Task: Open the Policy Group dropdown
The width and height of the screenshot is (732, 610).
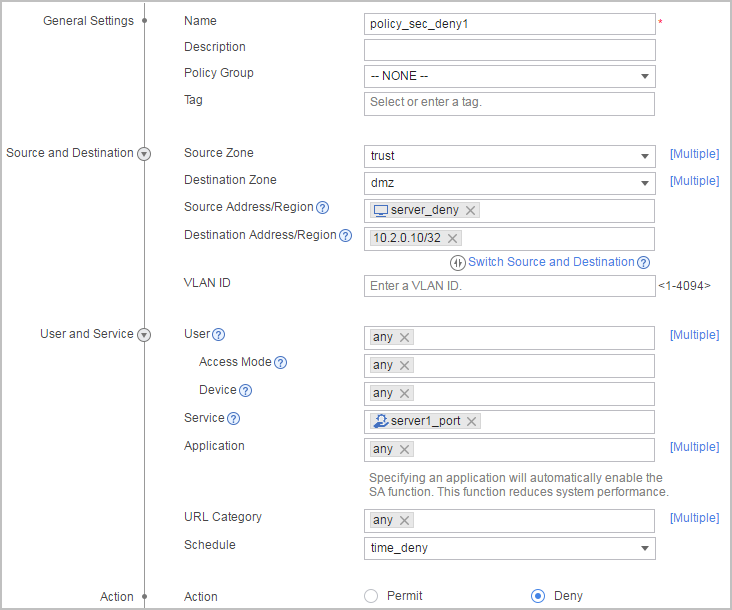Action: (510, 77)
